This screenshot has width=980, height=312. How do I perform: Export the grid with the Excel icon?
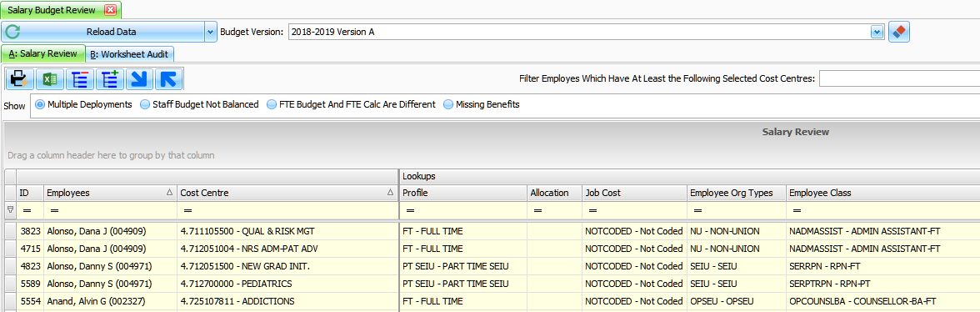tap(50, 79)
